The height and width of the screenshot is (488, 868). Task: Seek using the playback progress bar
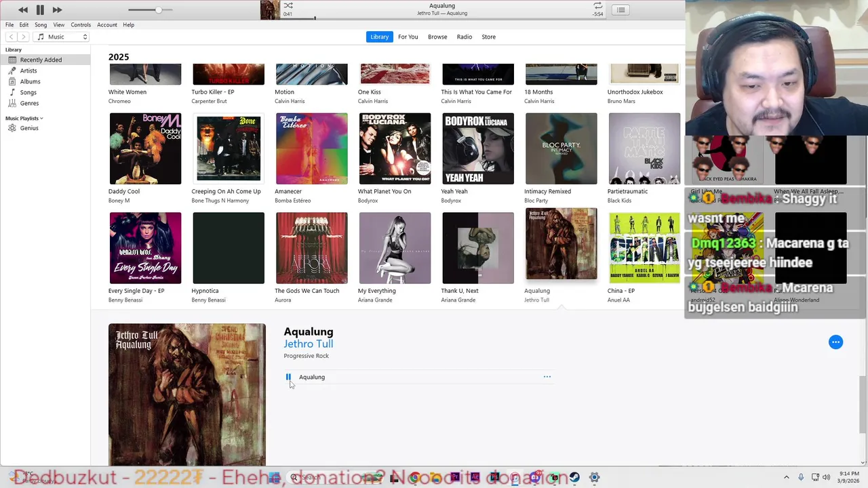click(x=442, y=18)
